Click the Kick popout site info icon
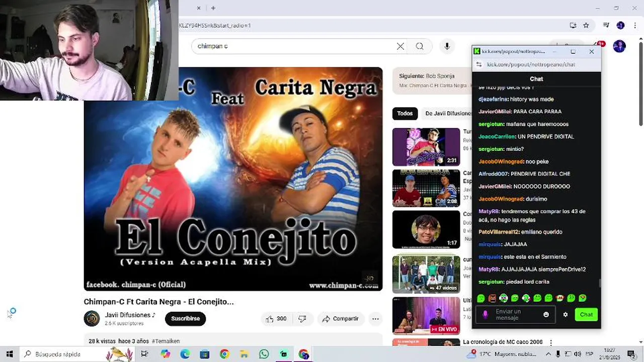 click(479, 64)
